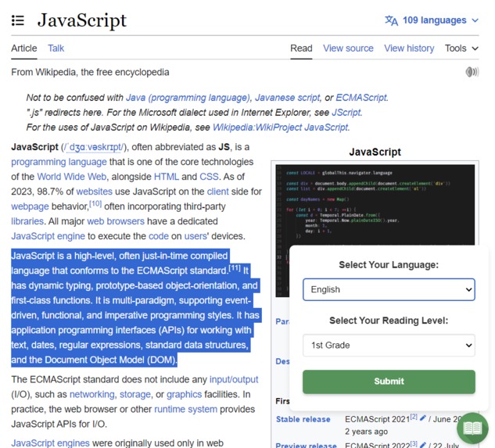Click the IPA pronunciation link

95,147
